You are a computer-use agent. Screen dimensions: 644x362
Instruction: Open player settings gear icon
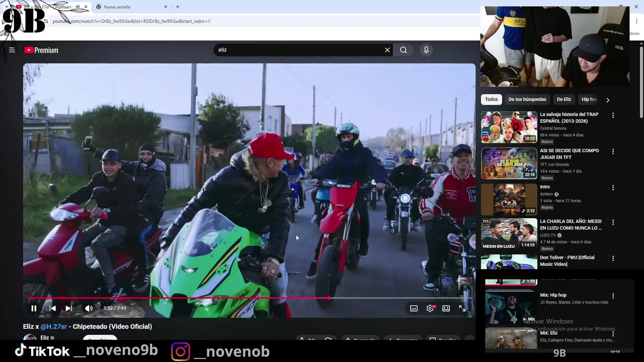430,308
